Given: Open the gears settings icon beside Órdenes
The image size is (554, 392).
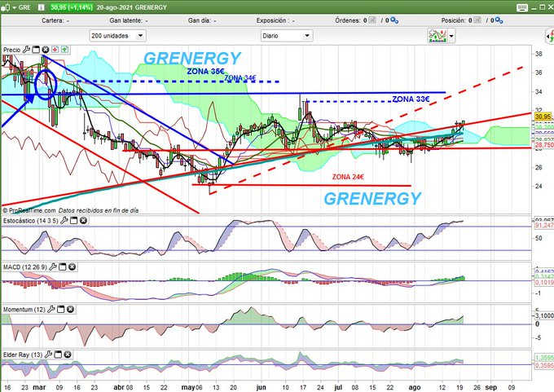Looking at the screenshot, I should [394, 20].
